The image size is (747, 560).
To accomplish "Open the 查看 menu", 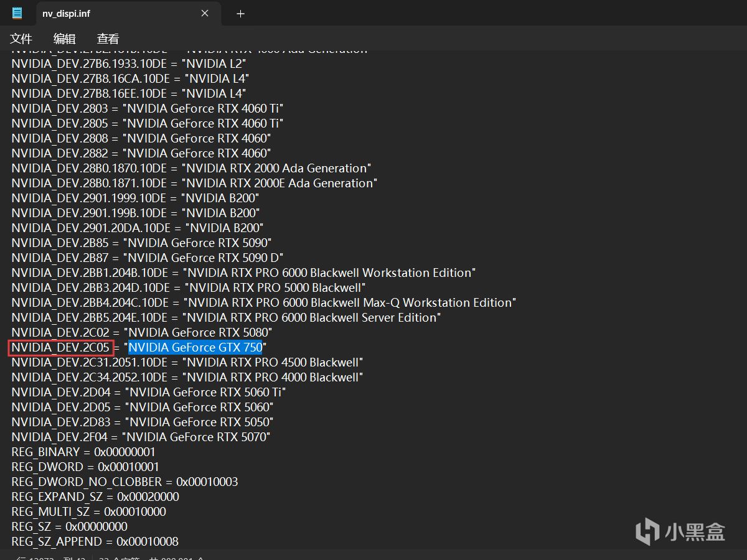I will pos(108,39).
